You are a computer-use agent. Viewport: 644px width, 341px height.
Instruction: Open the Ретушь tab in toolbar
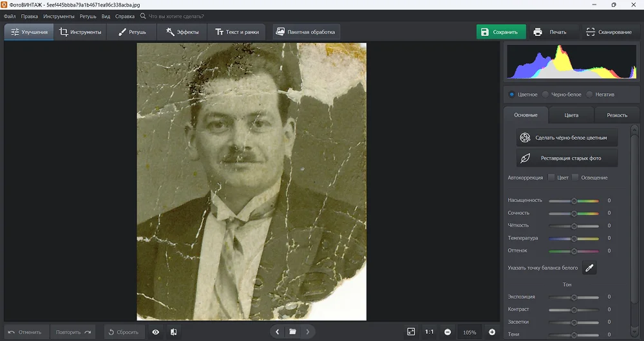[133, 32]
